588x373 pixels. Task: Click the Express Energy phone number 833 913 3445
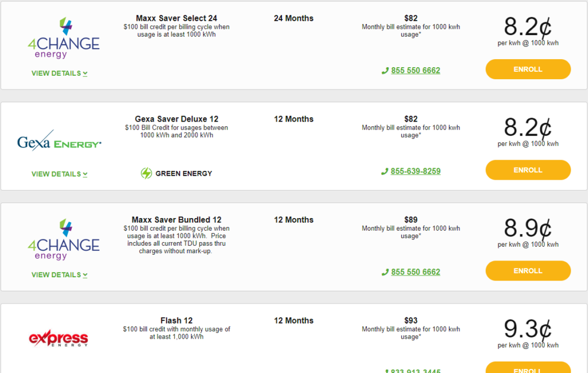pyautogui.click(x=416, y=371)
